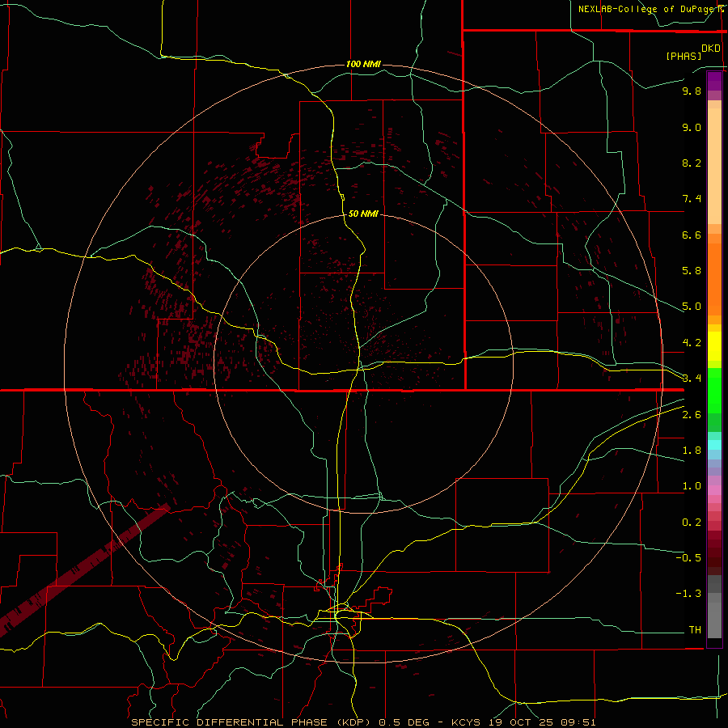Viewport: 728px width, 728px height.
Task: Click the diagonal dark red beam streak
Action: [86, 569]
